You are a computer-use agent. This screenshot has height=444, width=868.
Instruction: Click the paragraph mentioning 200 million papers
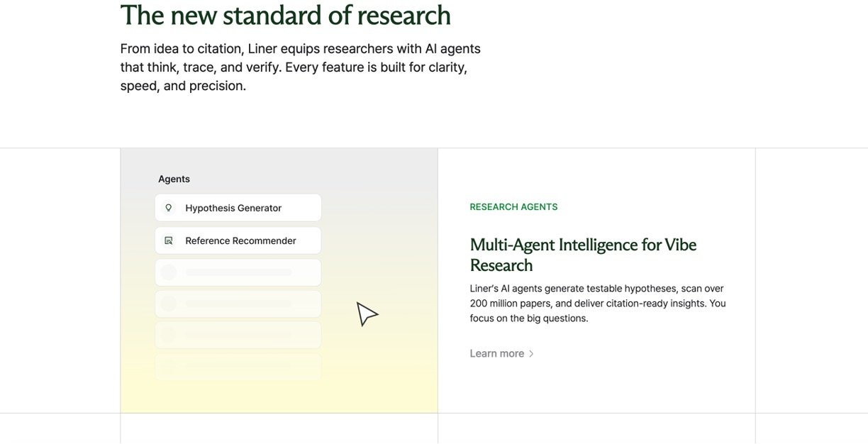tap(597, 304)
